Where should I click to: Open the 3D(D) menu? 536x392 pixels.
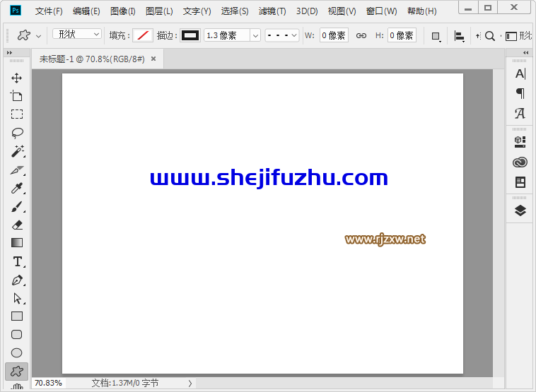pos(307,11)
